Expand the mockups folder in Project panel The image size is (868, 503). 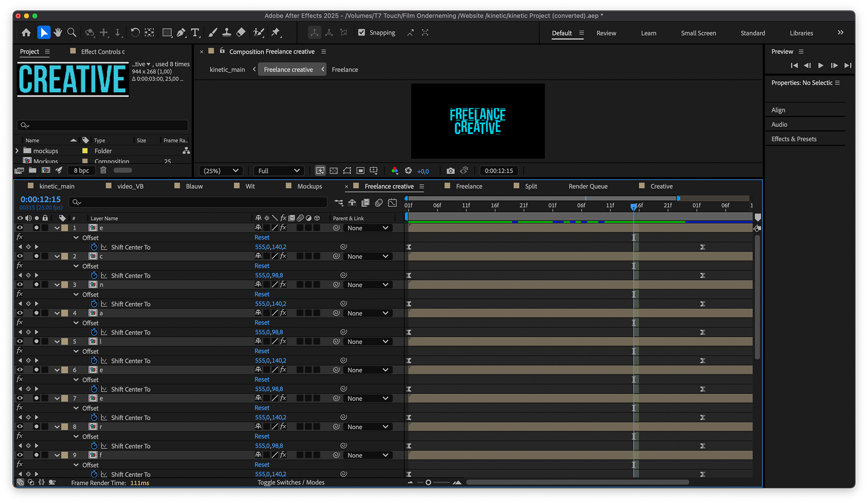click(x=17, y=151)
